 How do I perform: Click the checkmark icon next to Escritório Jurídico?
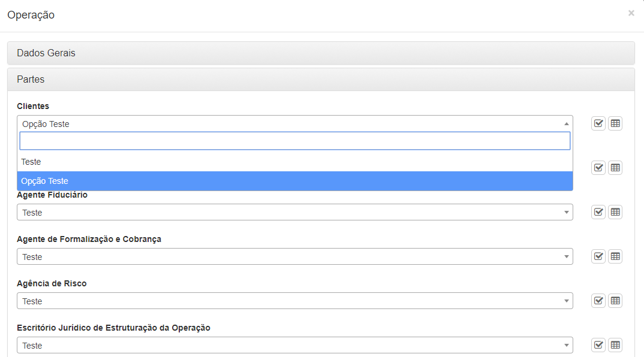(598, 344)
